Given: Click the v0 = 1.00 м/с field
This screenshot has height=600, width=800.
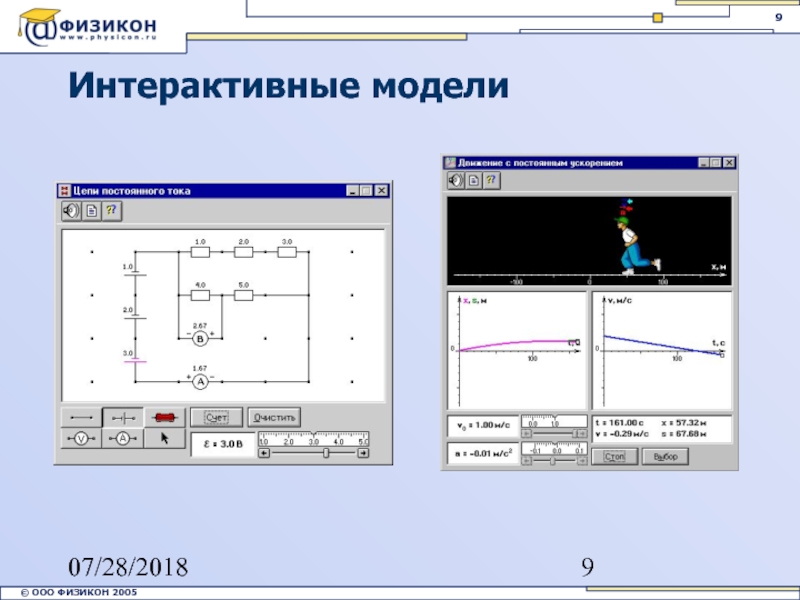Looking at the screenshot, I should 483,426.
